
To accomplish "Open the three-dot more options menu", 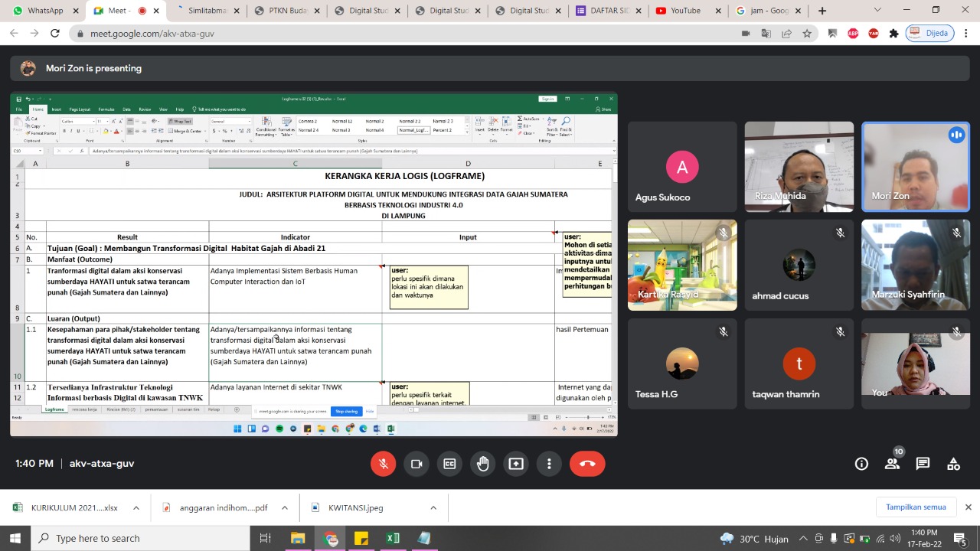I will click(x=549, y=464).
